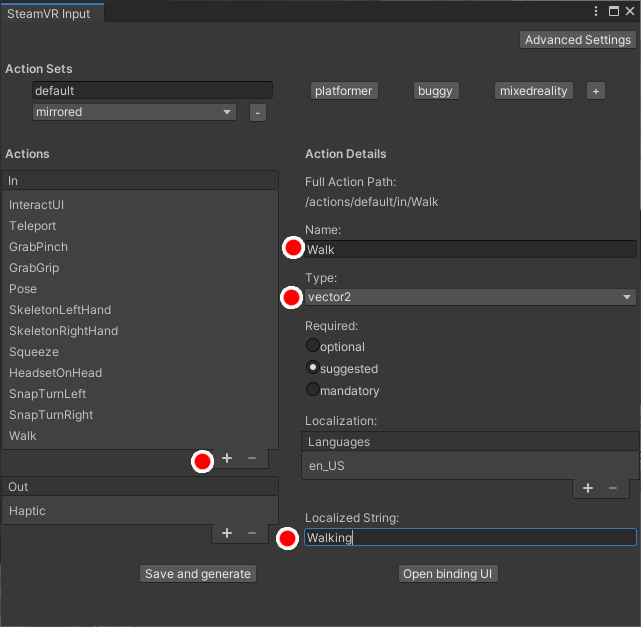Viewport: 641px width, 627px height.
Task: Select the InteractUI action
Action: pyautogui.click(x=140, y=205)
